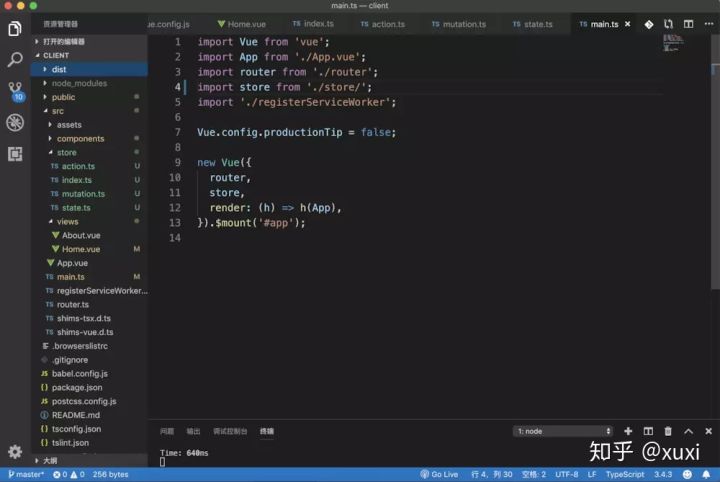Open the Debug view icon
The width and height of the screenshot is (720, 482).
[15, 123]
